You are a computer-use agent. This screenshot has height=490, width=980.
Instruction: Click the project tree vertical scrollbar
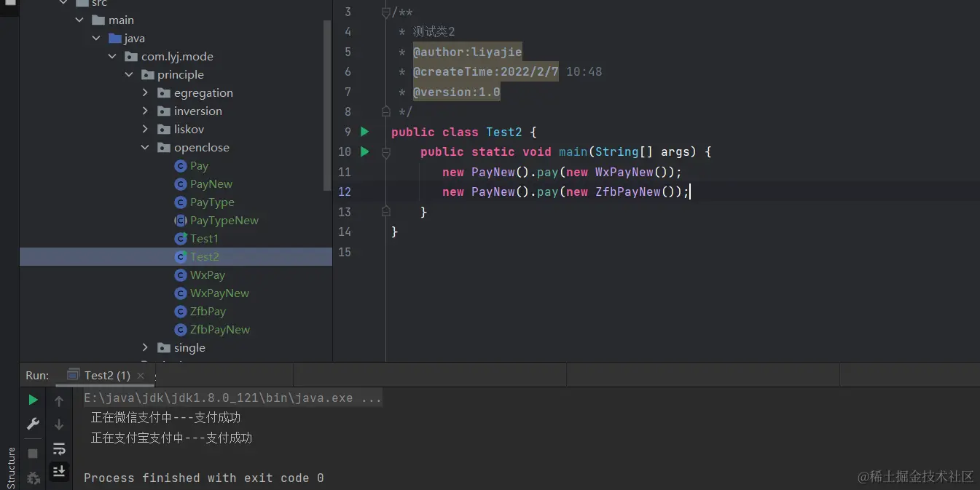[x=327, y=105]
